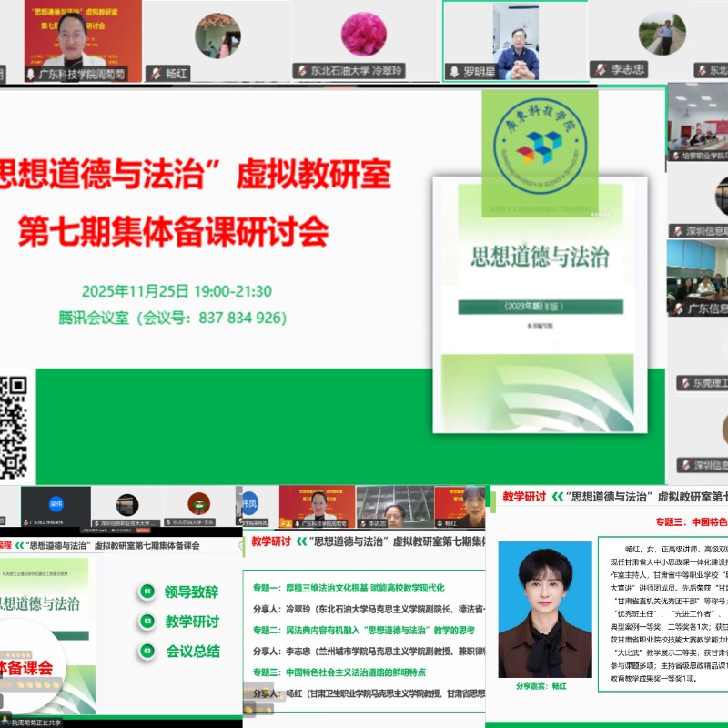Click the QR code on the slide
The height and width of the screenshot is (728, 728).
point(12,428)
